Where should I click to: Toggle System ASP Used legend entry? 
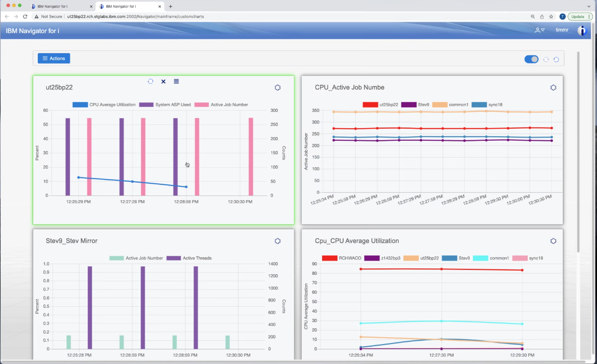point(165,105)
